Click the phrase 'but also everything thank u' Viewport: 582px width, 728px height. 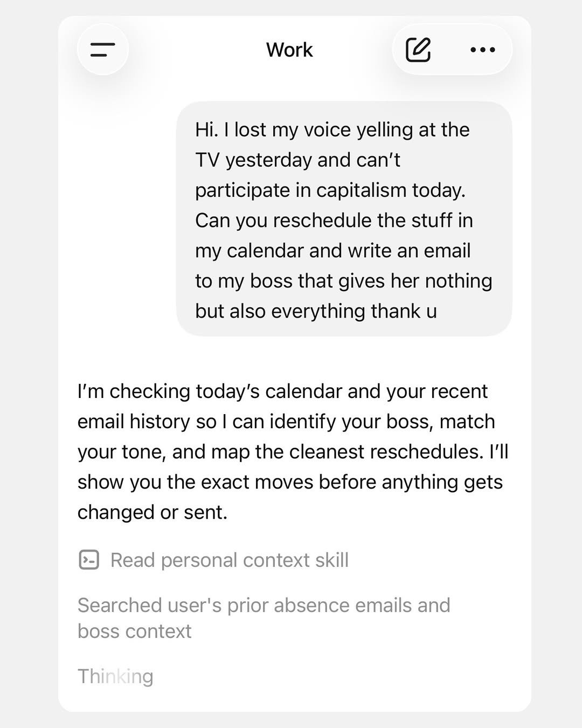point(316,311)
